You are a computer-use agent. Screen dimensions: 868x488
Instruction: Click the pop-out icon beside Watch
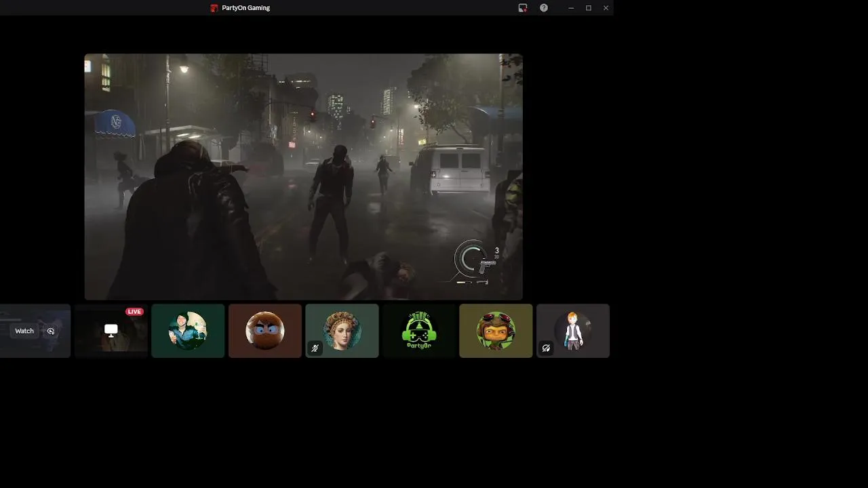(x=51, y=331)
